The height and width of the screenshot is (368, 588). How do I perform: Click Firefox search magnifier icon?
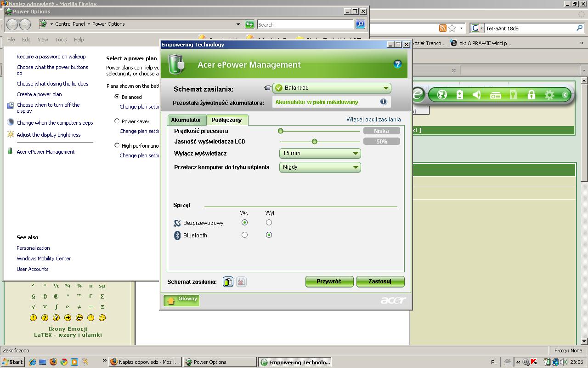(x=579, y=28)
